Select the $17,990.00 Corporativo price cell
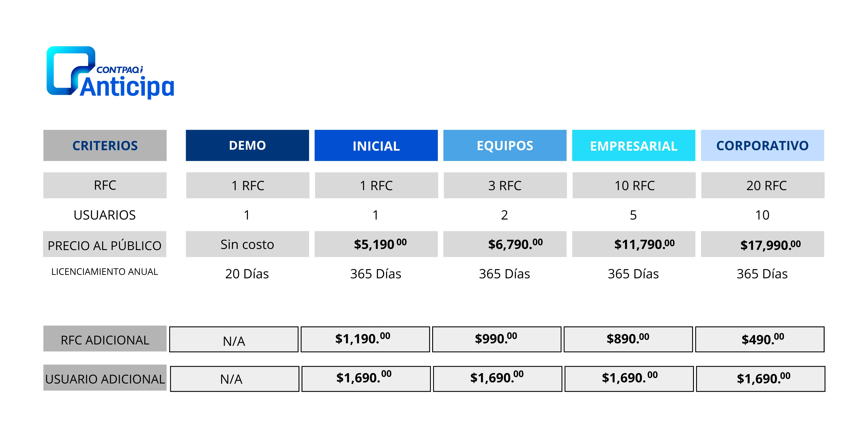Viewport: 868px width, 434px height. (x=763, y=244)
